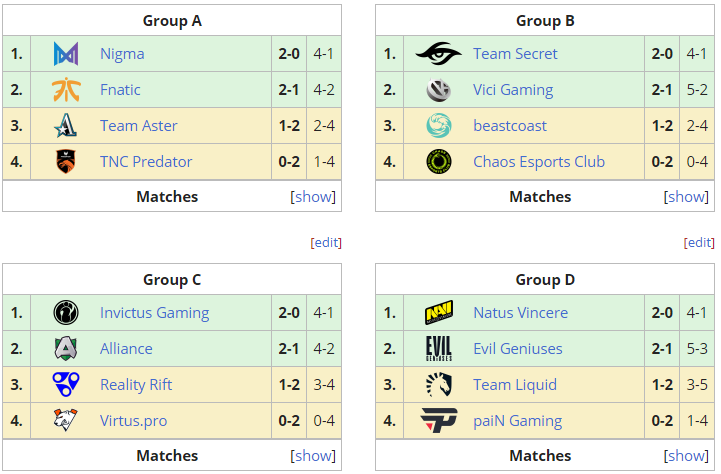721x474 pixels.
Task: Reveal Group D matches list
Action: click(x=686, y=456)
